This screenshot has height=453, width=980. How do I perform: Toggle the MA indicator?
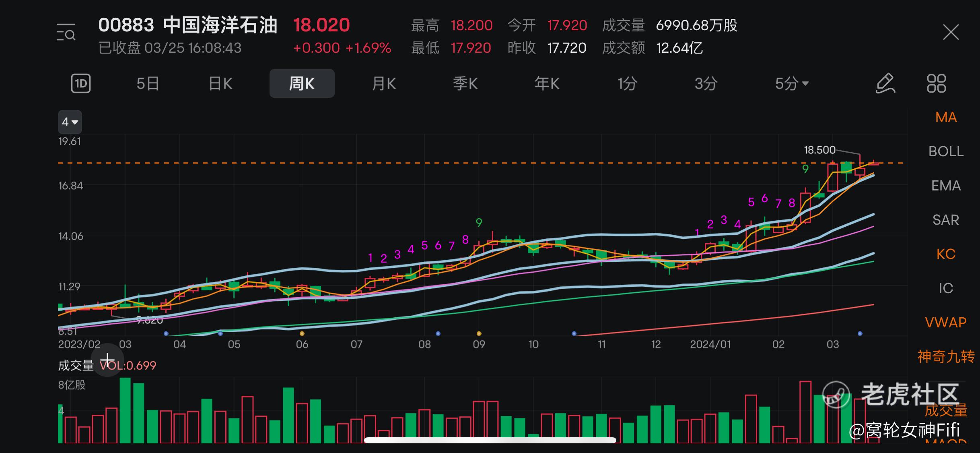point(946,117)
